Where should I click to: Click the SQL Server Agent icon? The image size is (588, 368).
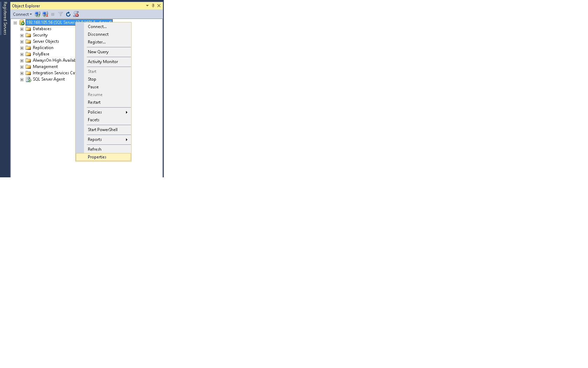coord(28,80)
